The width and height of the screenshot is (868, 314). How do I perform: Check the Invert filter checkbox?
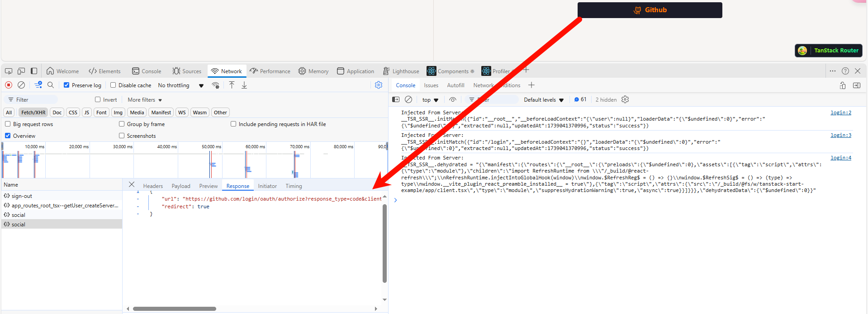[98, 99]
